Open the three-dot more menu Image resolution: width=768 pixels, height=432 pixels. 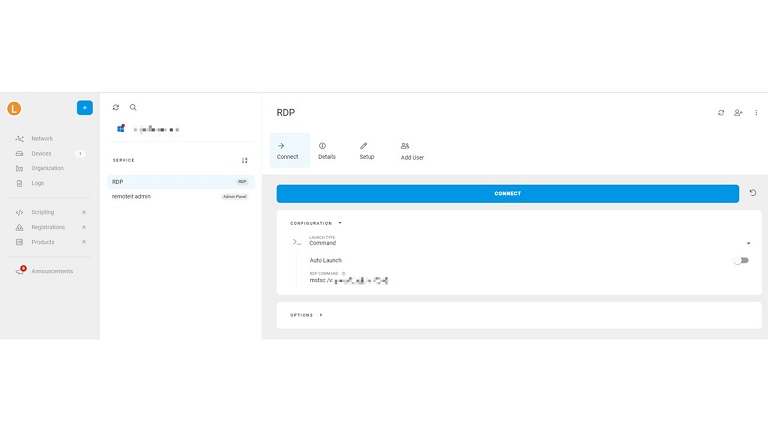(756, 113)
